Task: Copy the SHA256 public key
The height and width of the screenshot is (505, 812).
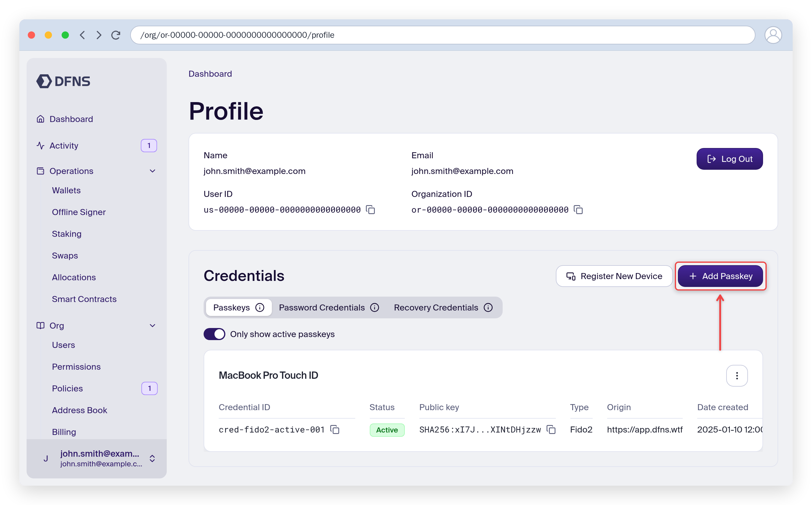Action: 551,429
